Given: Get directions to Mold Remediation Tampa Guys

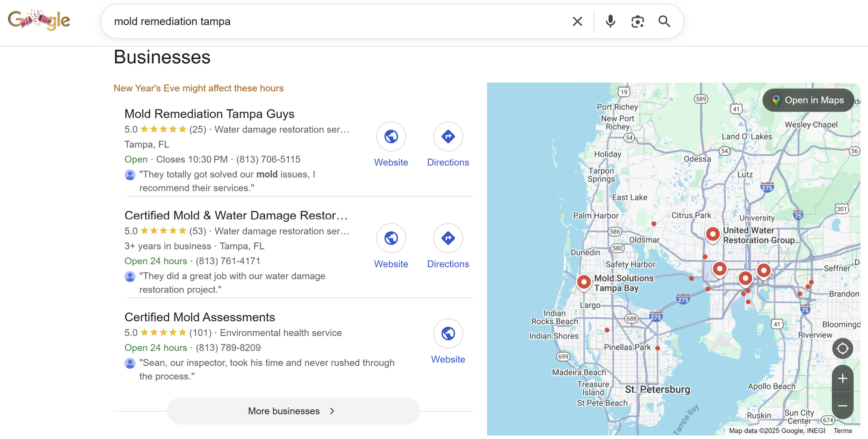Looking at the screenshot, I should [x=448, y=136].
